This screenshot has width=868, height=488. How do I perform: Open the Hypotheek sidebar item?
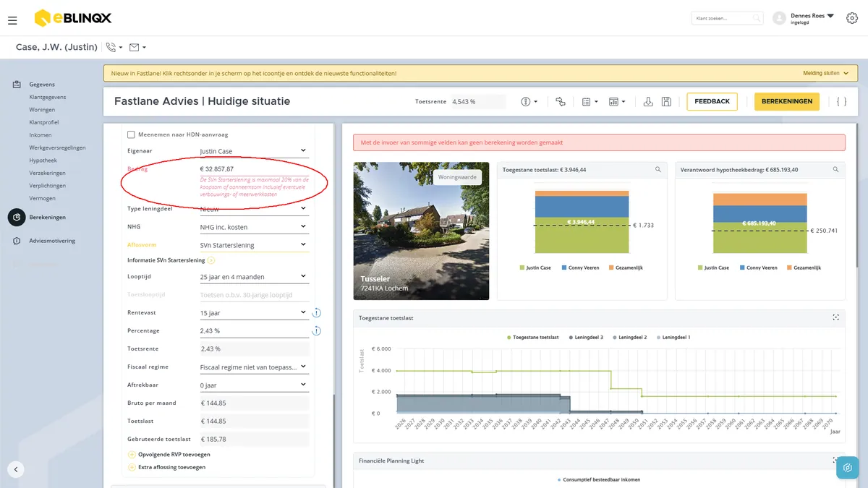coord(43,160)
